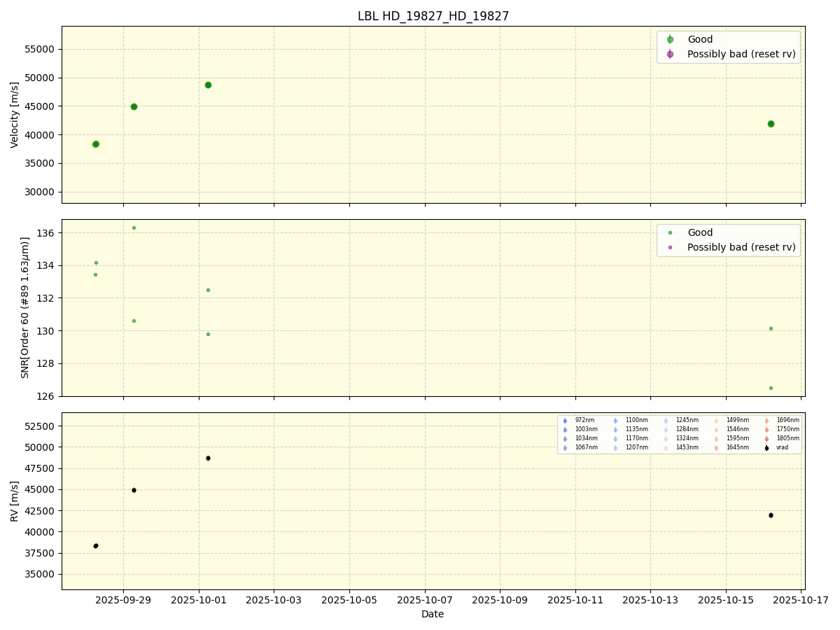Viewport: 840px width, 630px height.
Task: Select the 1324nm legend entry
Action: pyautogui.click(x=681, y=439)
